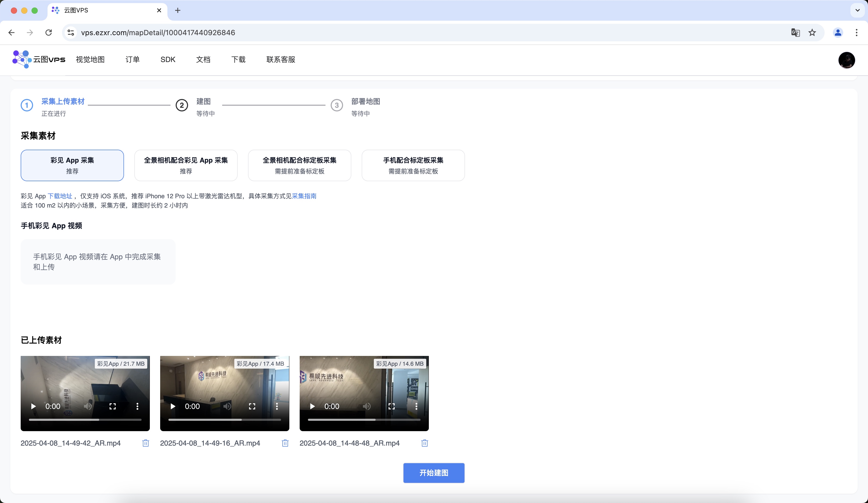Seek on the 14.6 MB video progress bar
This screenshot has height=503, width=868.
(x=364, y=420)
